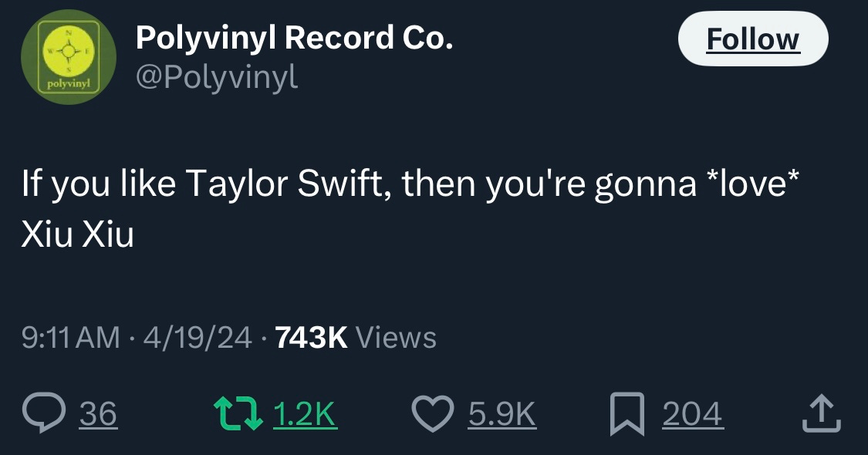Like the tweet with the heart icon
The height and width of the screenshot is (455, 868).
(x=433, y=413)
